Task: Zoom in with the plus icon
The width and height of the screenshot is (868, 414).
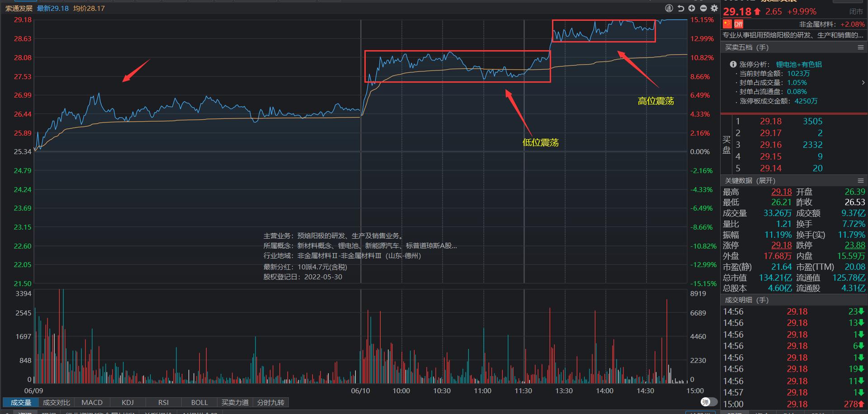Action: click(x=692, y=8)
